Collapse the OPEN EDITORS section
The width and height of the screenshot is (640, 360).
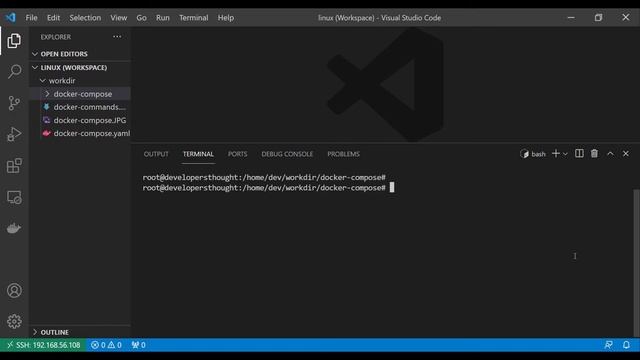pos(80,54)
